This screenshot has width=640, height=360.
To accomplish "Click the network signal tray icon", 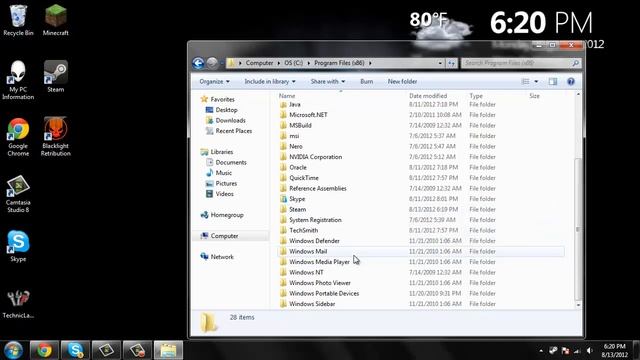I will (577, 350).
